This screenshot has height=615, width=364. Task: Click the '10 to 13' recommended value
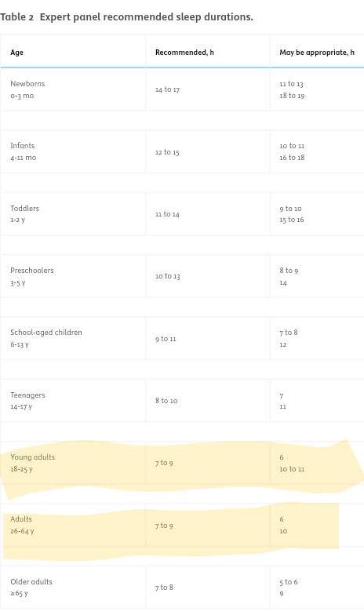click(x=168, y=276)
